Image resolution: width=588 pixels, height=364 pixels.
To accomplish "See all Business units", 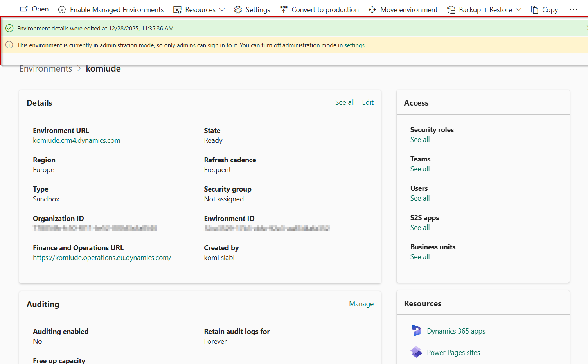I will tap(420, 257).
